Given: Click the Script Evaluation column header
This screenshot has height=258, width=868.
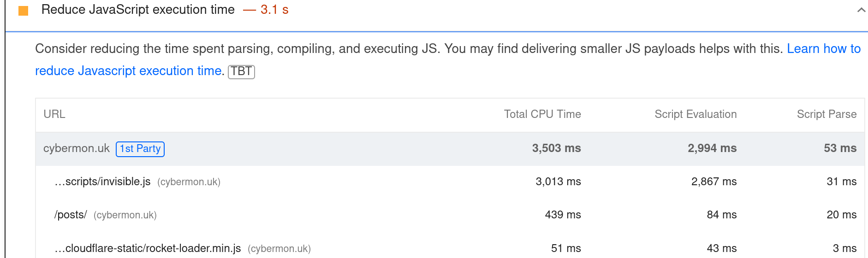Looking at the screenshot, I should point(695,114).
